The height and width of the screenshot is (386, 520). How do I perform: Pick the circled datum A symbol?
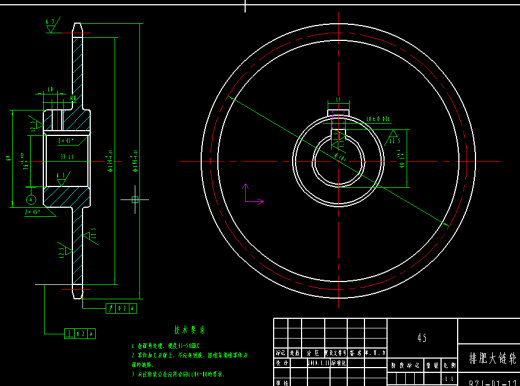click(31, 200)
